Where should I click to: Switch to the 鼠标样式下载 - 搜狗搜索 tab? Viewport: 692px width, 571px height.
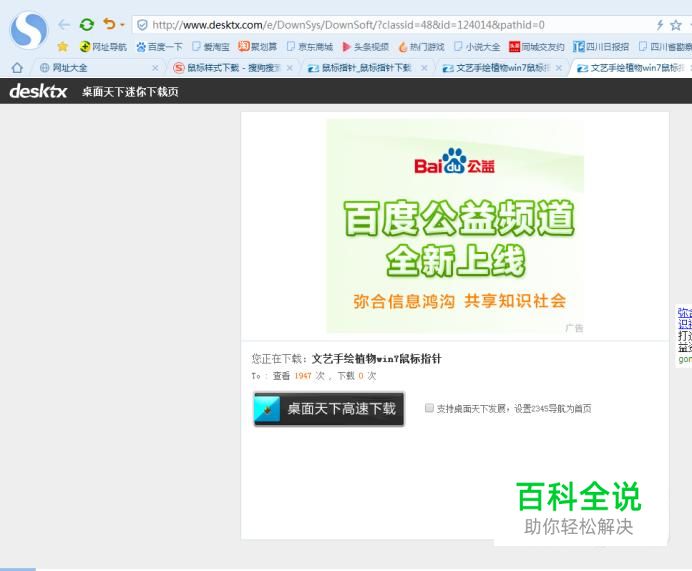coord(233,68)
